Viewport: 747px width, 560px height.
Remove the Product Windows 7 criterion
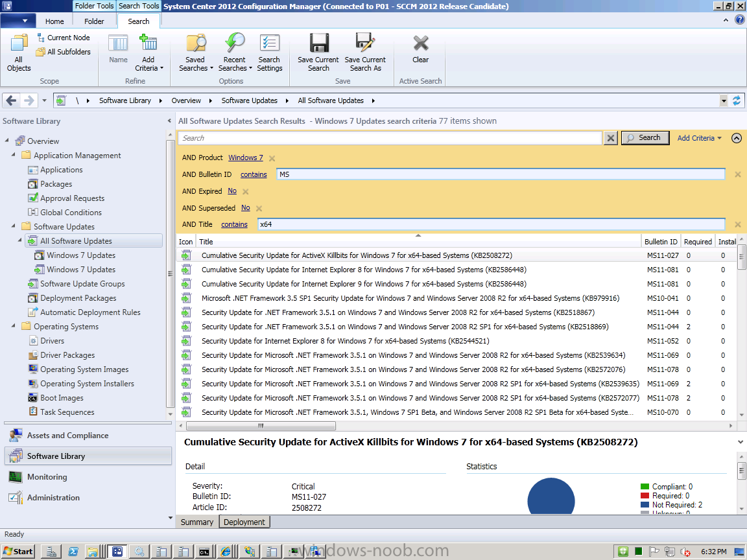[272, 158]
